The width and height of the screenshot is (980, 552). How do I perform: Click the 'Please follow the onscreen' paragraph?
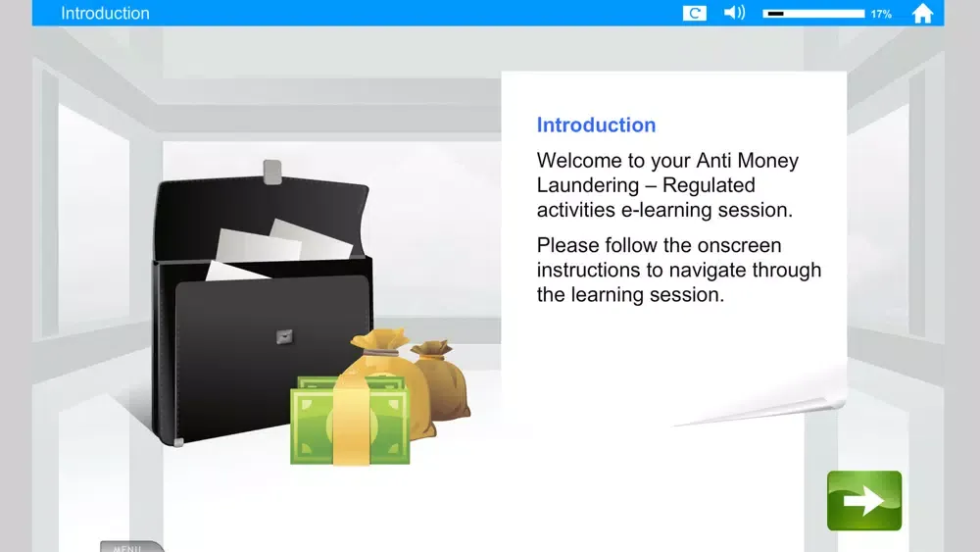pyautogui.click(x=679, y=270)
